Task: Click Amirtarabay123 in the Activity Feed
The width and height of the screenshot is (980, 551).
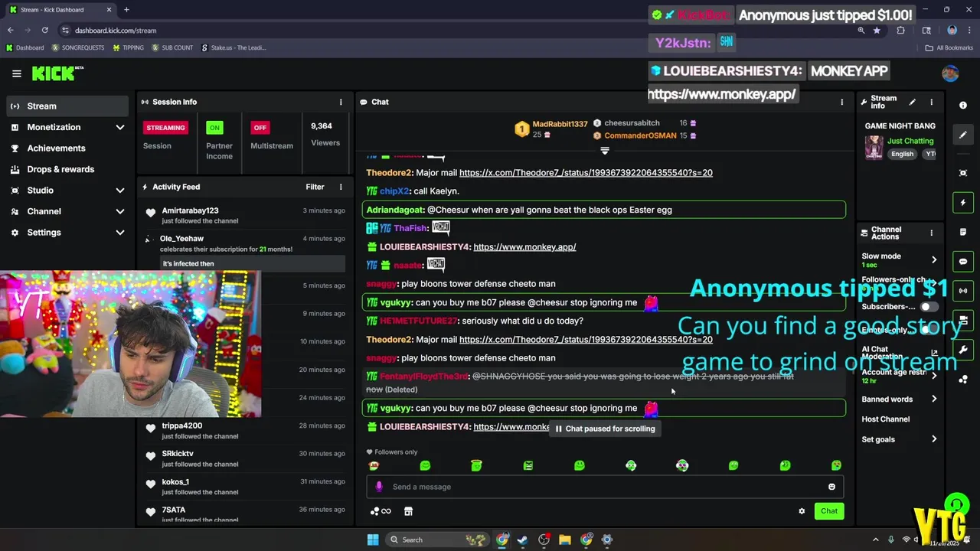Action: click(190, 210)
